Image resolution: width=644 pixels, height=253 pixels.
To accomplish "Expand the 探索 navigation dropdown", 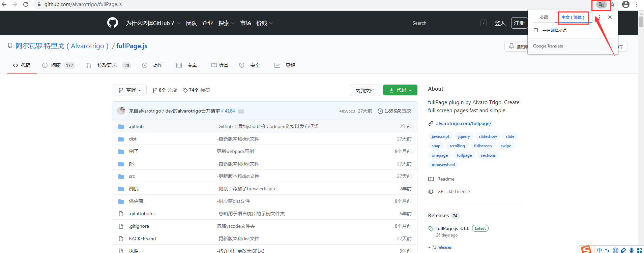I will coord(226,23).
